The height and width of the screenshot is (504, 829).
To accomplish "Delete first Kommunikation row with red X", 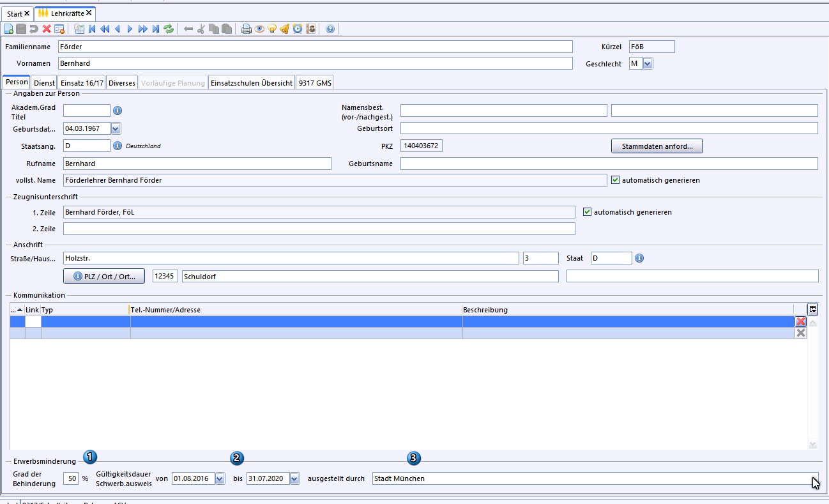I will pos(801,321).
